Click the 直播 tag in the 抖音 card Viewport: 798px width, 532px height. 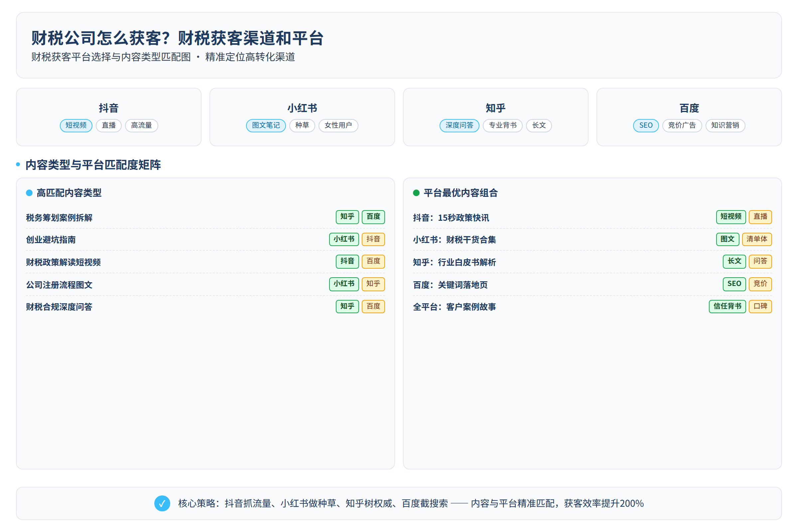pos(109,126)
